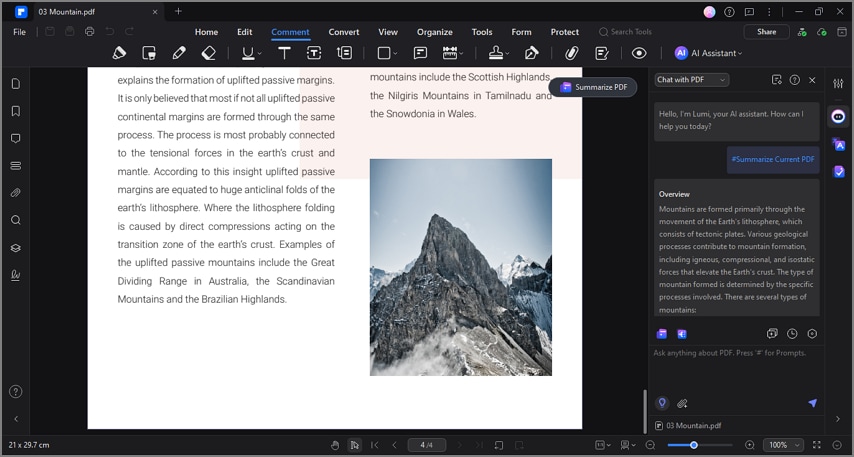Click the zoom out magnifier button

(x=650, y=445)
